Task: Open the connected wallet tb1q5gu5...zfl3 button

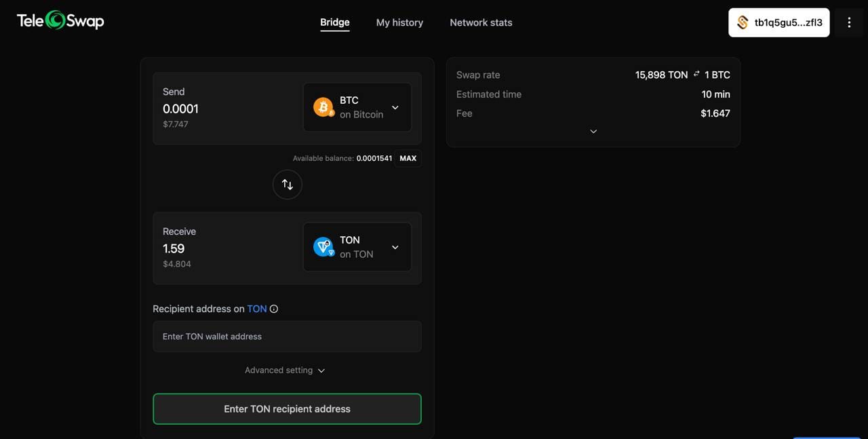Action: [779, 22]
